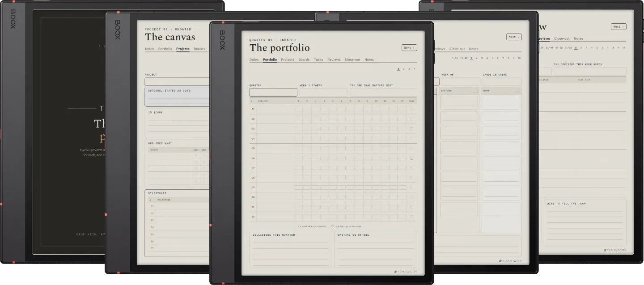644x285 pixels.
Task: Open the Notes tab on the portfolio page
Action: point(369,60)
